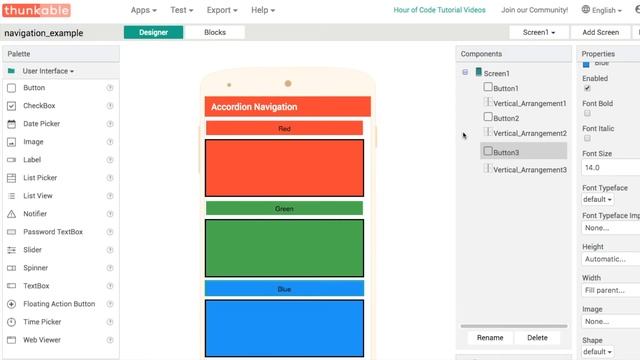This screenshot has width=640, height=360.
Task: Click the Rename button
Action: (490, 338)
